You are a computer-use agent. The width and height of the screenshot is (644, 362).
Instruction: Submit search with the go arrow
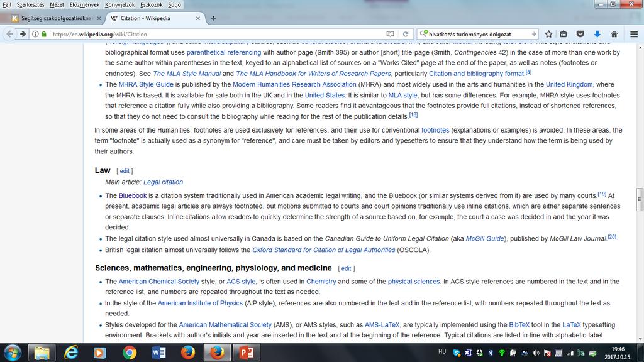point(533,34)
